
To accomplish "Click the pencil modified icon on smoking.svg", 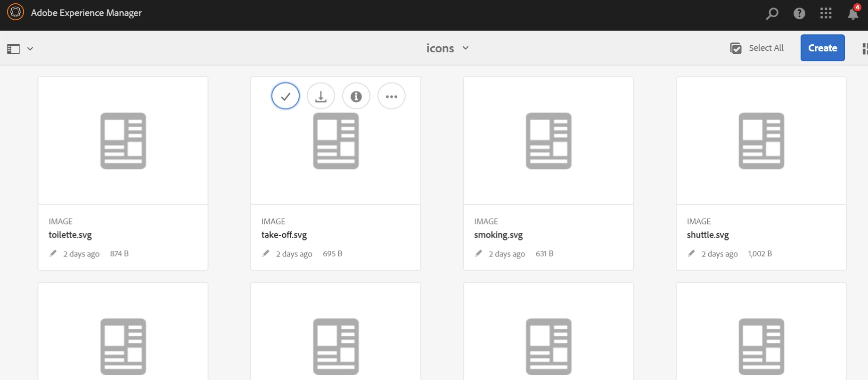I will 478,254.
